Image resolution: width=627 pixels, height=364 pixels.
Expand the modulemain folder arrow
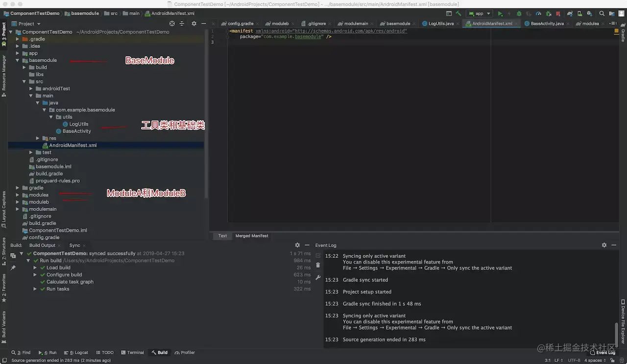click(x=18, y=209)
